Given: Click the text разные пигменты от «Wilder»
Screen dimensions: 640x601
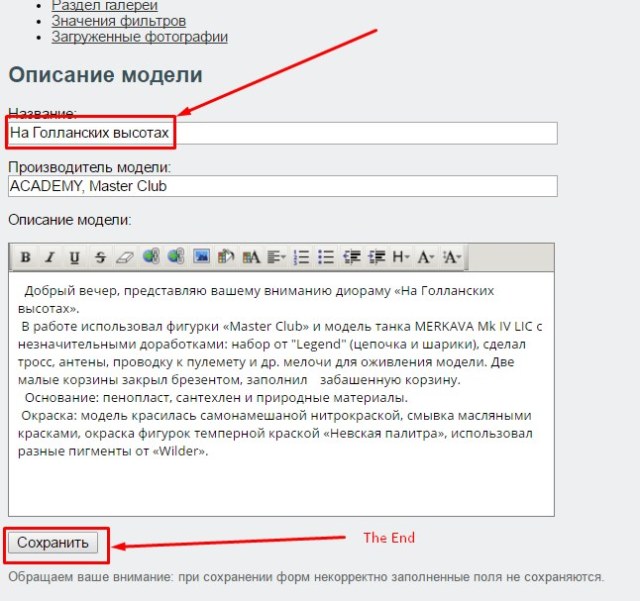Looking at the screenshot, I should pos(113,451).
